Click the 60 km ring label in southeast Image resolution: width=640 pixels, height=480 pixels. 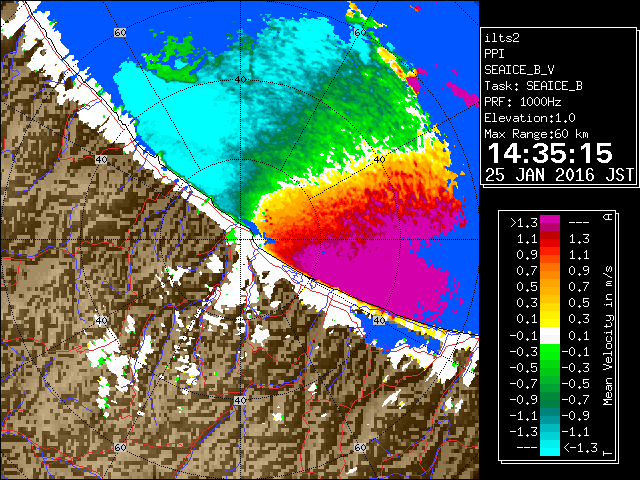click(x=360, y=447)
